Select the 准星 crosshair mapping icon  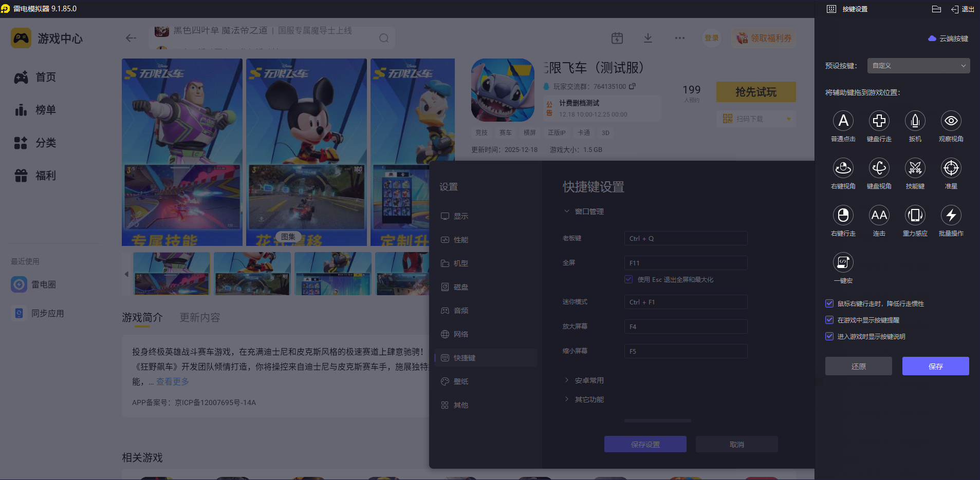(951, 168)
